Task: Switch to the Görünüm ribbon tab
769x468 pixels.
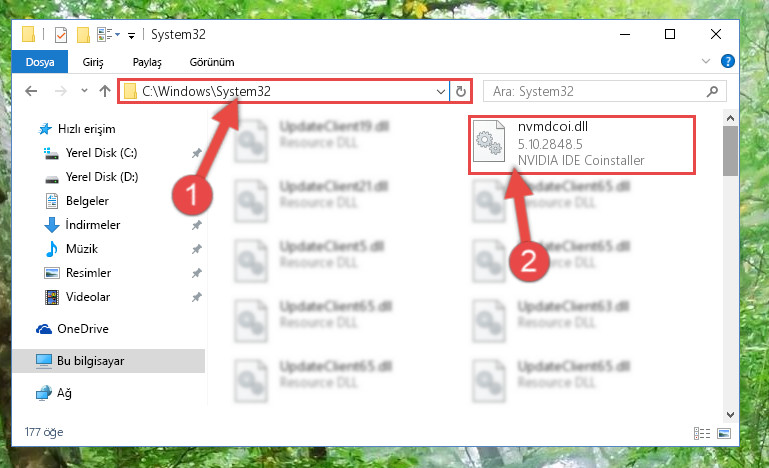Action: 212,62
